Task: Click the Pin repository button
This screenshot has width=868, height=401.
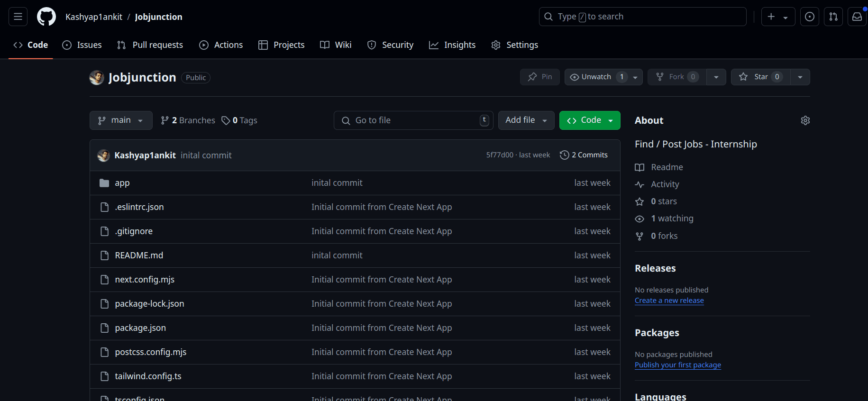Action: point(540,77)
